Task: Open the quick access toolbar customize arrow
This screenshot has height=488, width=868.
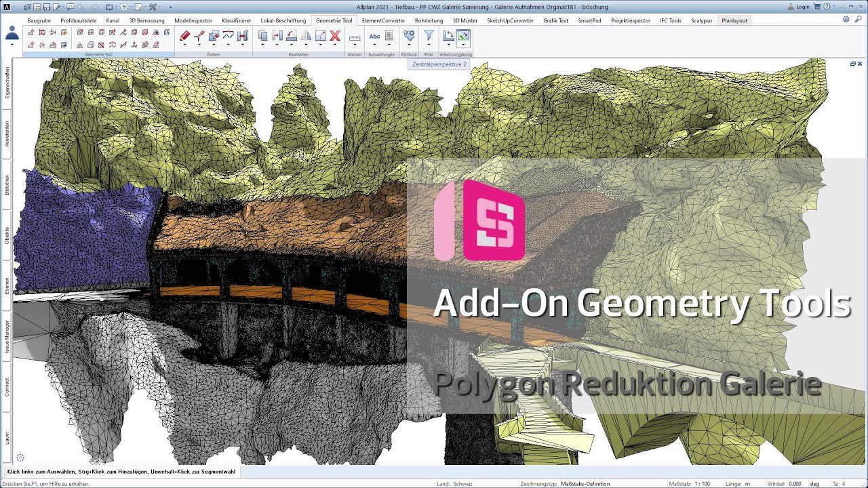Action: pyautogui.click(x=170, y=7)
